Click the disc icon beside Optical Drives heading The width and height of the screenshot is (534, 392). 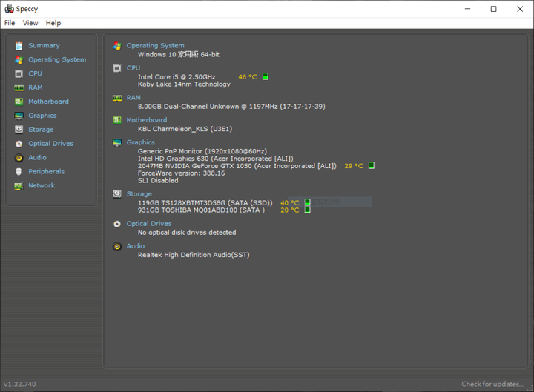click(x=117, y=224)
